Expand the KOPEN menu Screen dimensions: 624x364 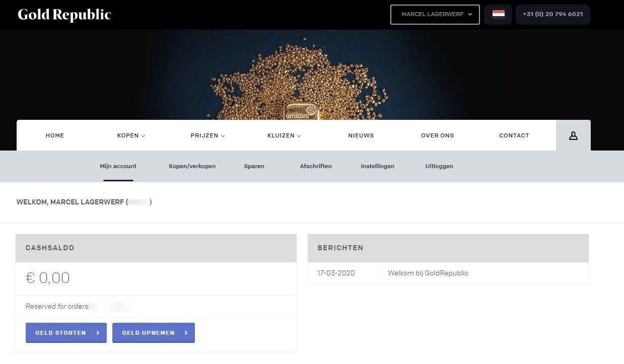[131, 135]
